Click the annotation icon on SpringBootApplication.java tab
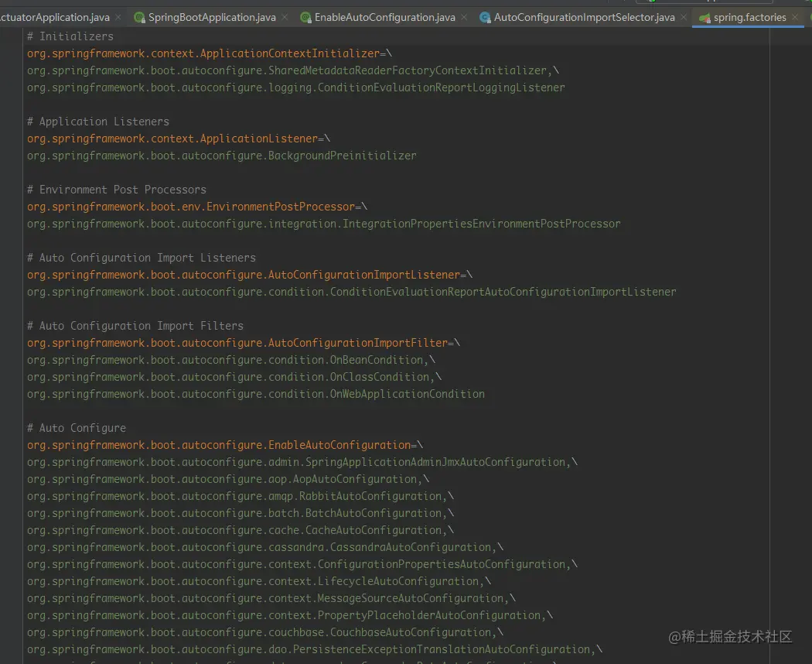 pyautogui.click(x=139, y=18)
